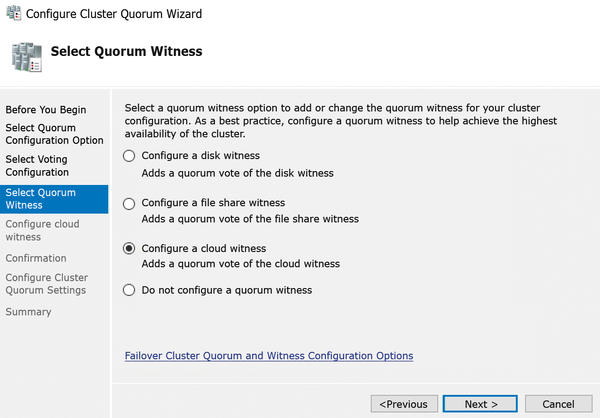Click the Next button

(x=481, y=404)
